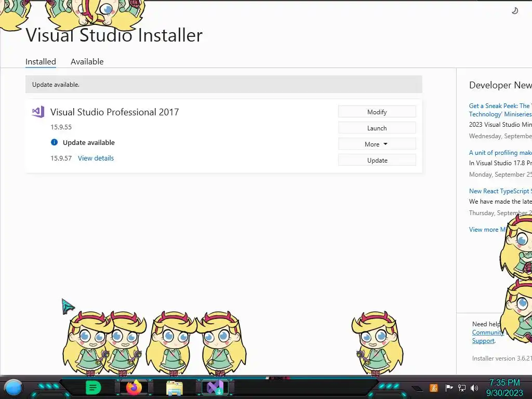Open the green notes app taskbar icon
The width and height of the screenshot is (532, 399).
pyautogui.click(x=93, y=388)
